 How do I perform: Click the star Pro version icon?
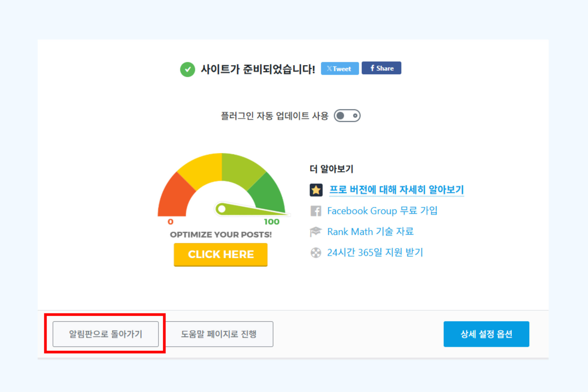tap(316, 190)
